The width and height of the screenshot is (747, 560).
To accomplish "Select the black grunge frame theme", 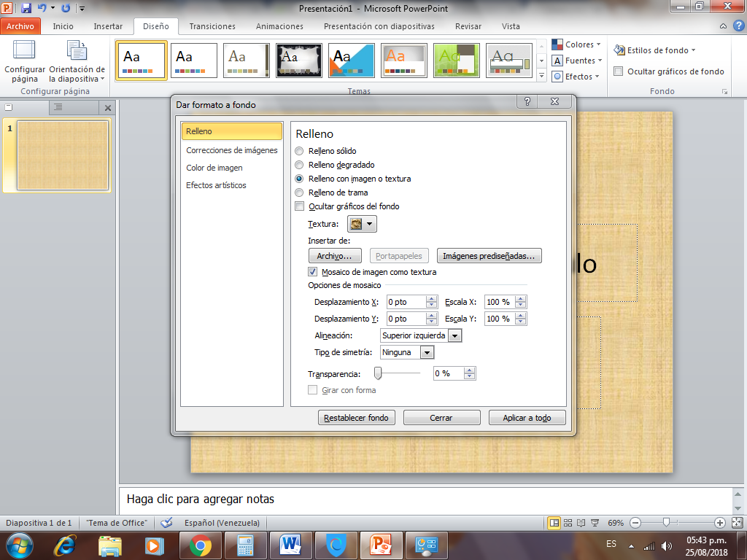I will coord(299,60).
